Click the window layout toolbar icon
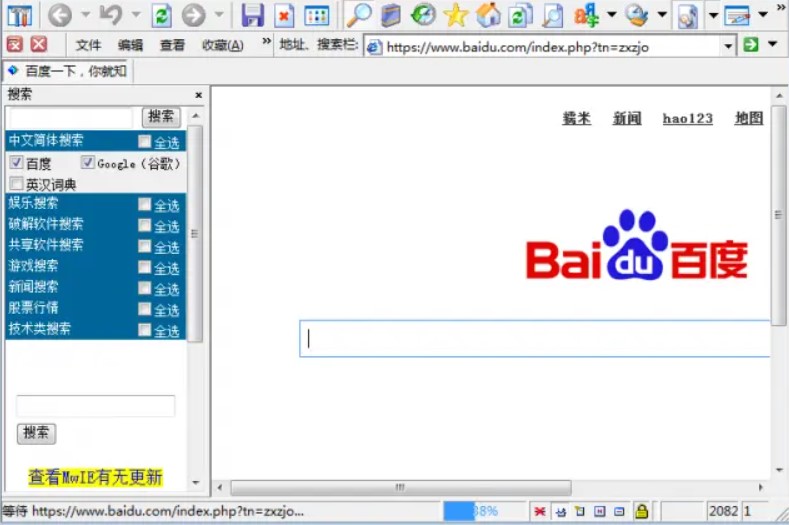The height and width of the screenshot is (525, 789). [737, 15]
